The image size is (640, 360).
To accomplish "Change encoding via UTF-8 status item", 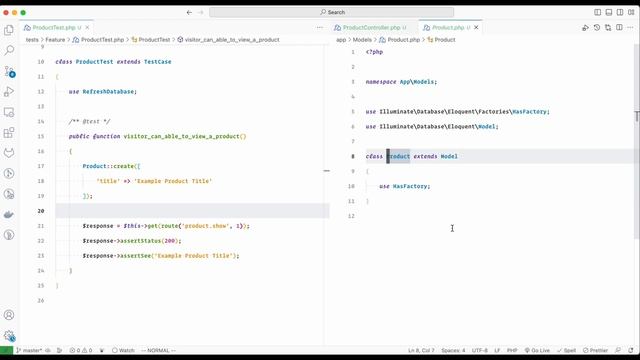I will (480, 350).
